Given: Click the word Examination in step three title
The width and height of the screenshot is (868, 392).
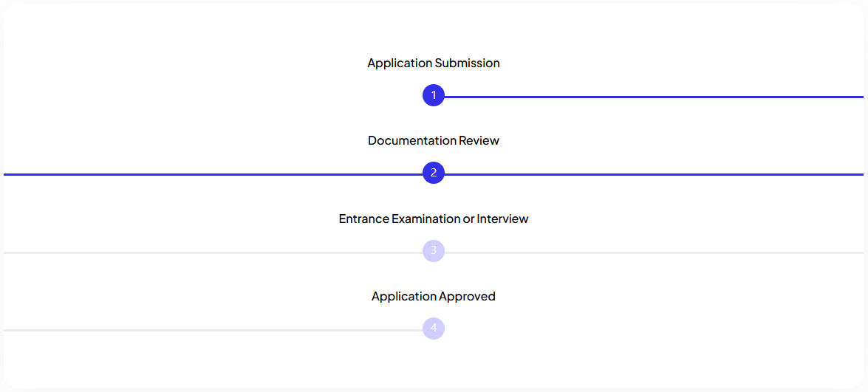Looking at the screenshot, I should tap(426, 219).
